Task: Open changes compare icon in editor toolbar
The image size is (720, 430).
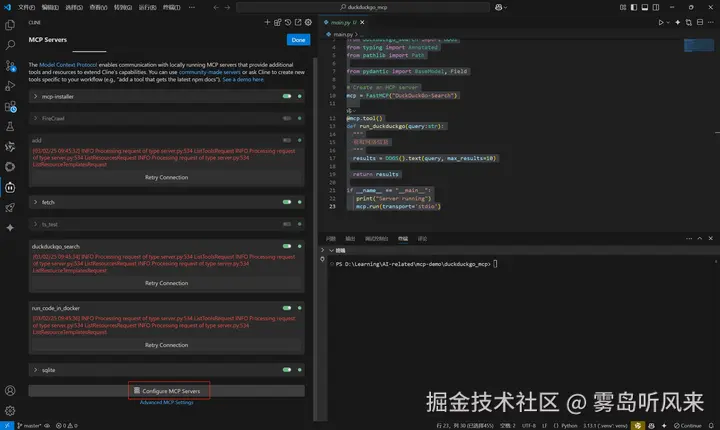Action: click(688, 22)
